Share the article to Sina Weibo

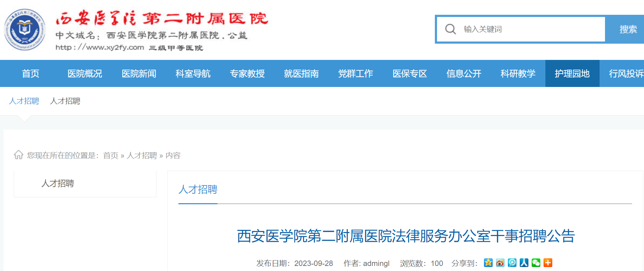pyautogui.click(x=500, y=263)
